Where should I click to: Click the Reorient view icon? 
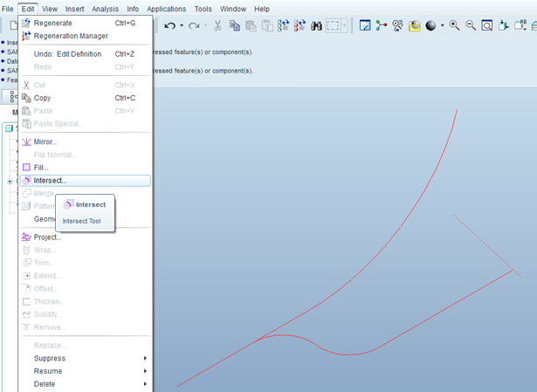pos(504,25)
